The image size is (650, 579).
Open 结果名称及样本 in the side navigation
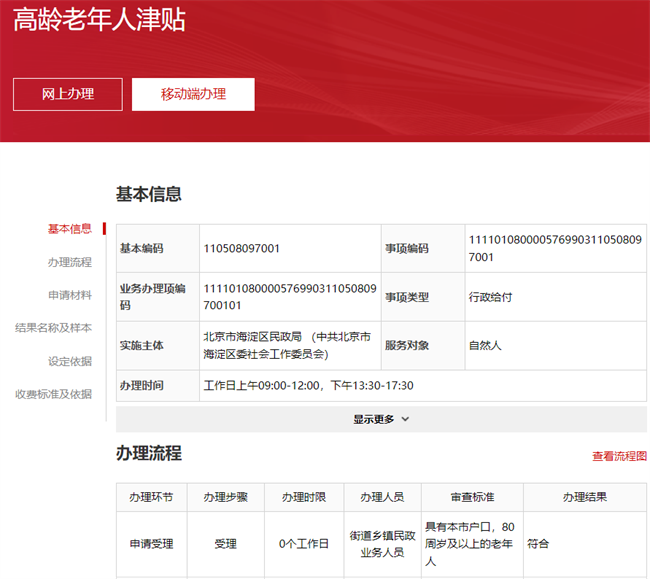54,328
